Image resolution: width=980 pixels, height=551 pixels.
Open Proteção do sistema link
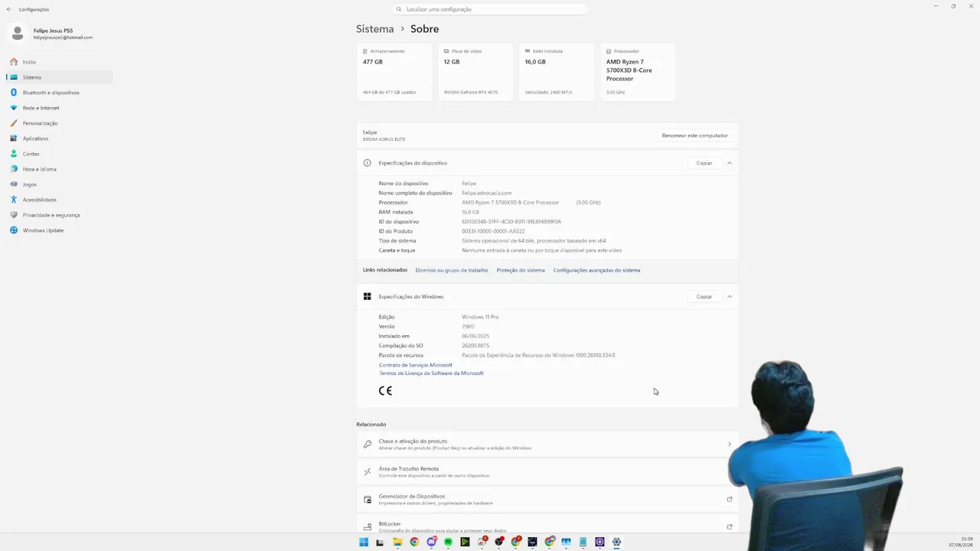[x=521, y=270]
